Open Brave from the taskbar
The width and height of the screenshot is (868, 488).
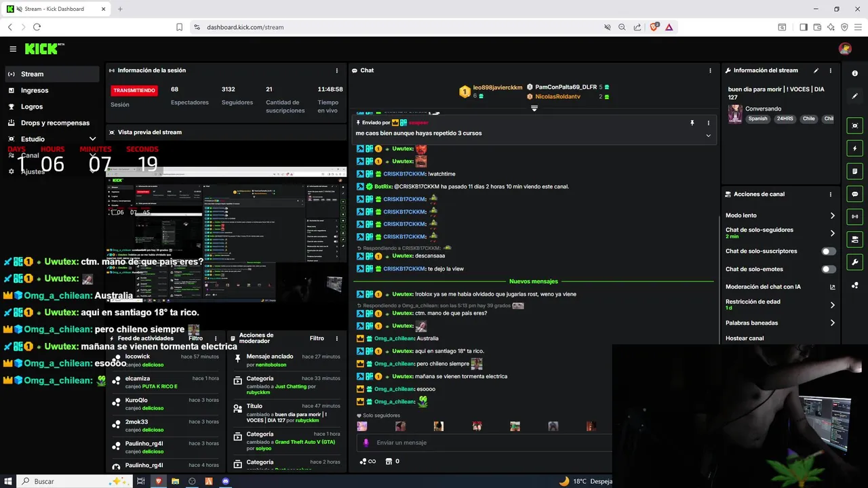(x=159, y=481)
